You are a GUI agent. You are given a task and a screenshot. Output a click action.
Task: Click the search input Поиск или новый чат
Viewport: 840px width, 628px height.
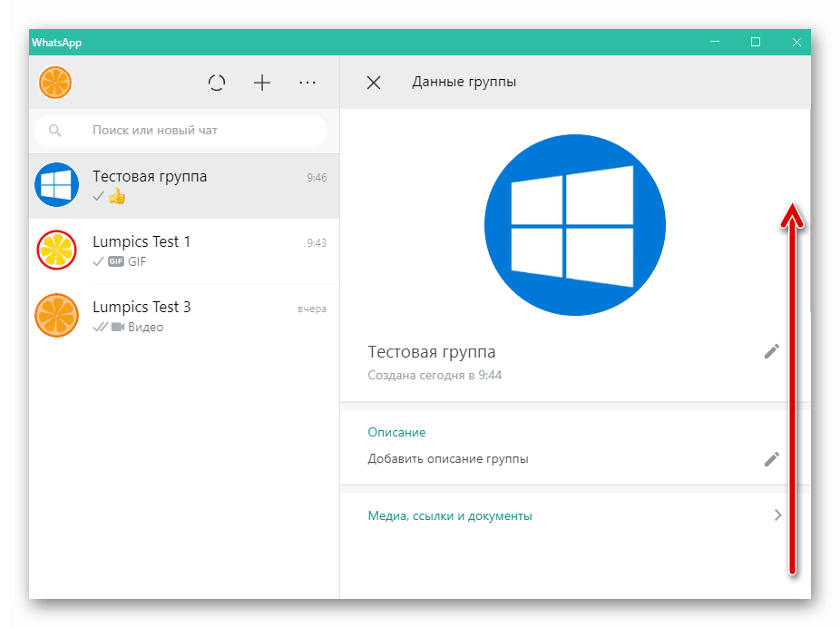tap(181, 130)
